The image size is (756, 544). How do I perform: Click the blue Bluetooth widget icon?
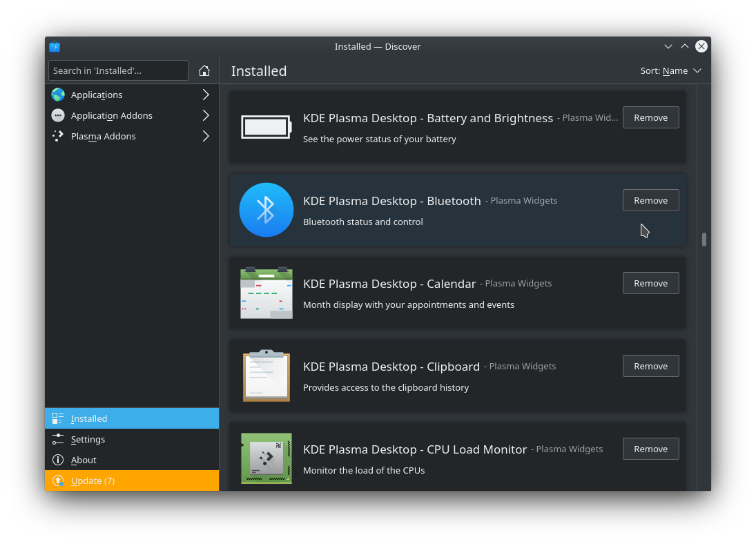tap(266, 210)
